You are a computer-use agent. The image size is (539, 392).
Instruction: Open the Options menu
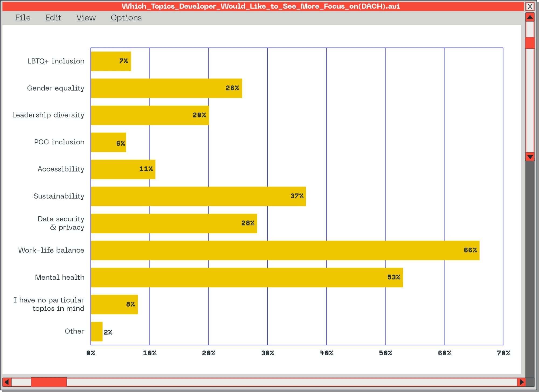point(126,18)
